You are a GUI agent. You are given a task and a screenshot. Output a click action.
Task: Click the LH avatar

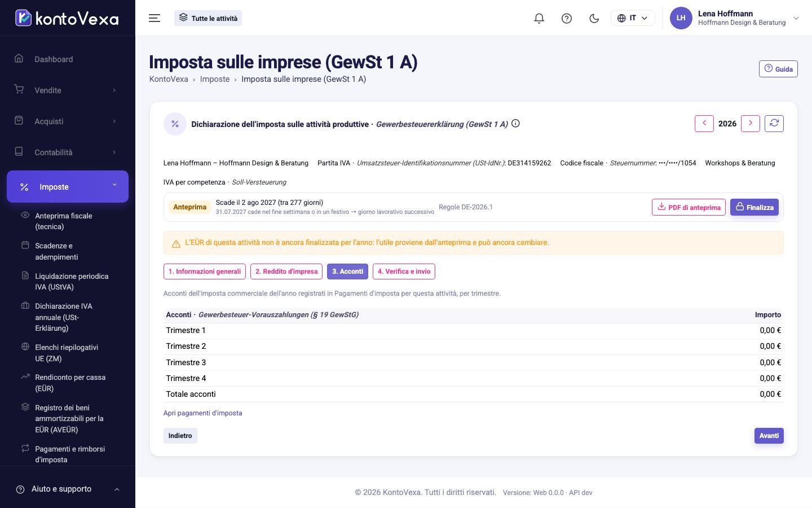(681, 18)
